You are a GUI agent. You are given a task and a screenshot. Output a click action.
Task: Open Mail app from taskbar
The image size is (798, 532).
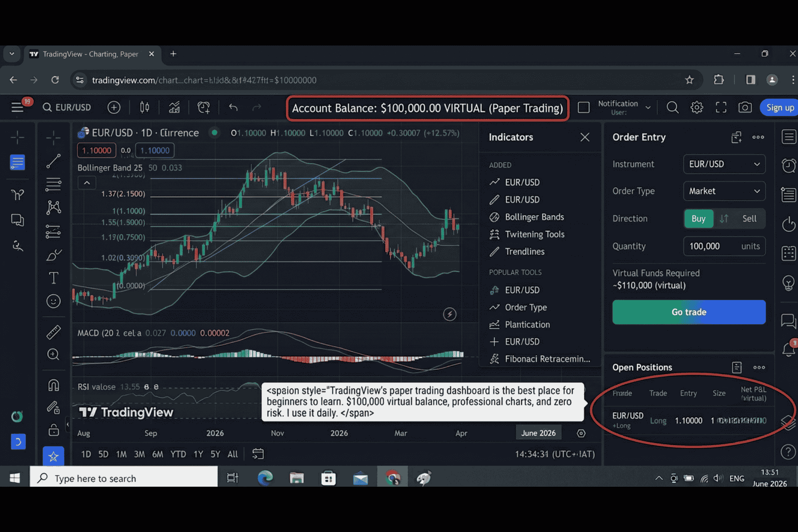pyautogui.click(x=360, y=479)
